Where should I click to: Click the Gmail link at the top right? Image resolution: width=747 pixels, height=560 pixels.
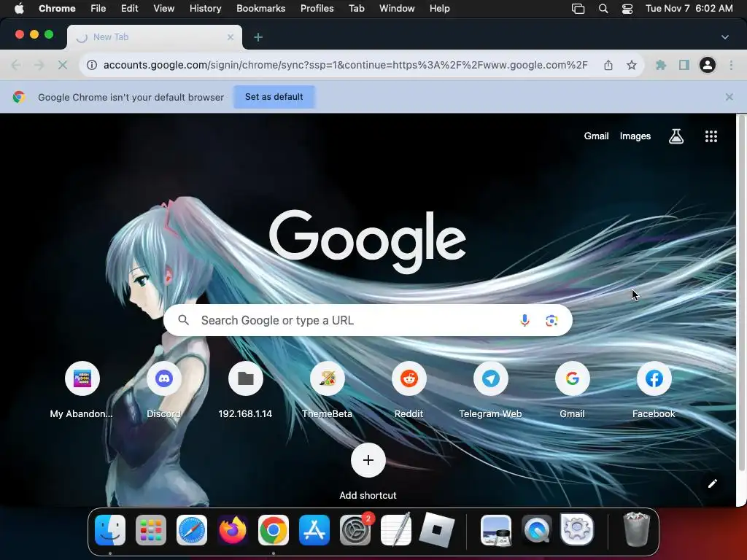[597, 136]
